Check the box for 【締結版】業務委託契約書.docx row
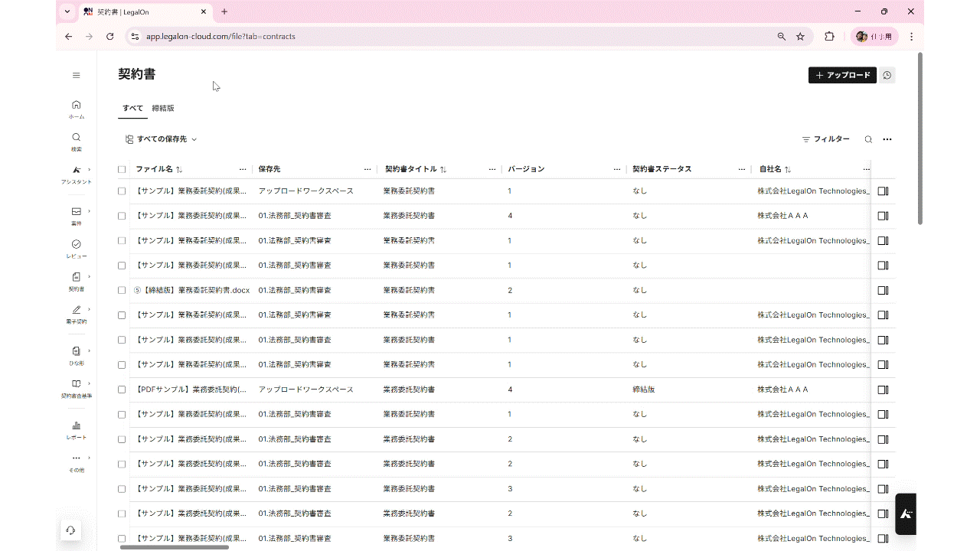The image size is (980, 551). (122, 291)
